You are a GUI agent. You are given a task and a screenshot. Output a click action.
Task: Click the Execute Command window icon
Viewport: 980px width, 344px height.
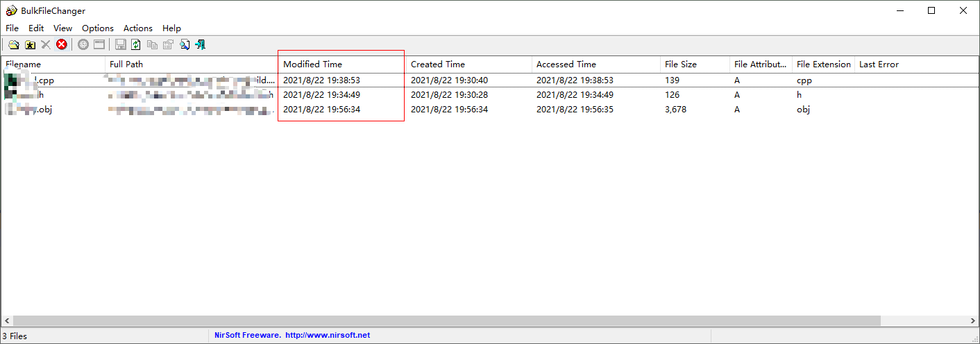click(x=99, y=44)
